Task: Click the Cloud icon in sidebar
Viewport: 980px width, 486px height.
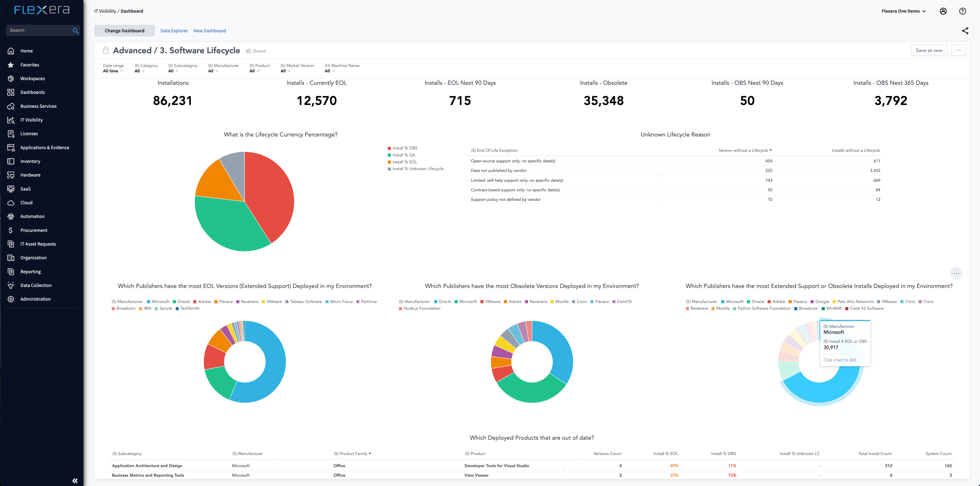Action: click(11, 203)
